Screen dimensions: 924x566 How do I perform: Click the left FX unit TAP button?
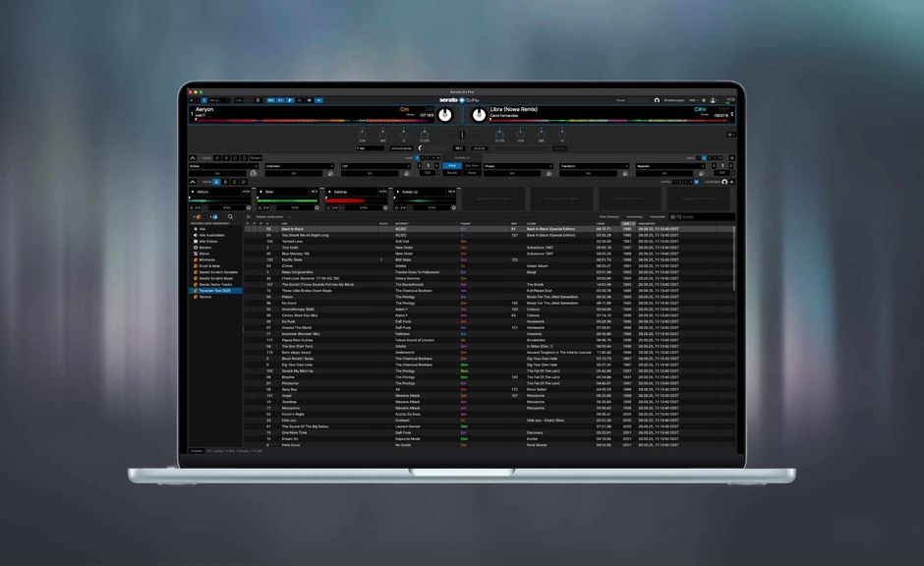tap(428, 173)
